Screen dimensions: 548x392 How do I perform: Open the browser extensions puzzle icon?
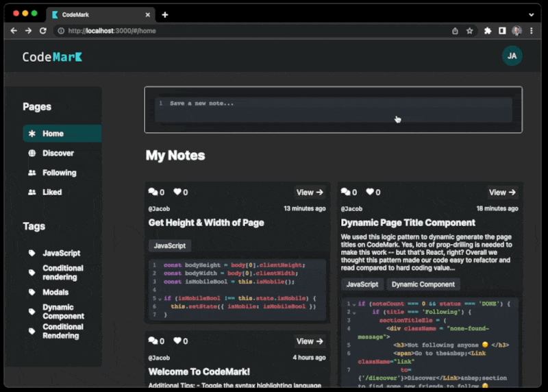click(x=488, y=31)
